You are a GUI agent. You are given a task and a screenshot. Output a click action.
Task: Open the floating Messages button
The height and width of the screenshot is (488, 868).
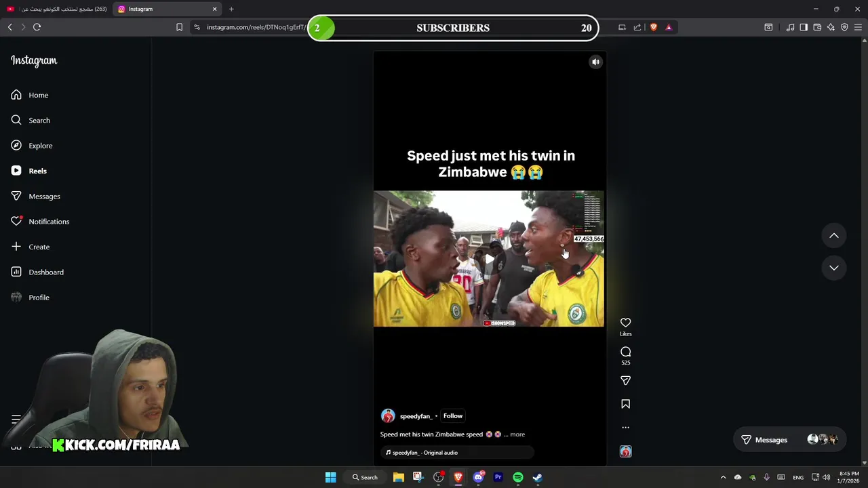coord(789,440)
